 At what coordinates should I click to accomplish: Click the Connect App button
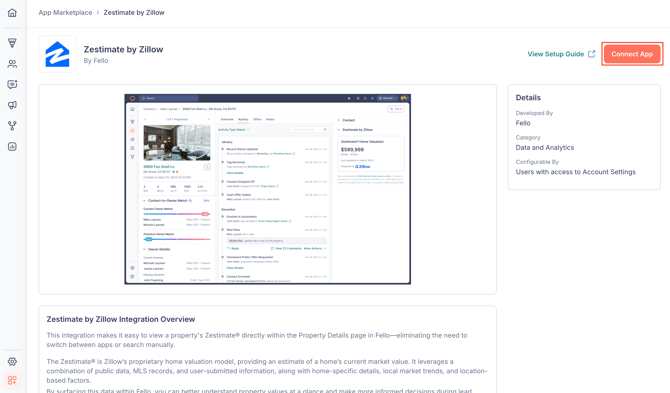[632, 54]
